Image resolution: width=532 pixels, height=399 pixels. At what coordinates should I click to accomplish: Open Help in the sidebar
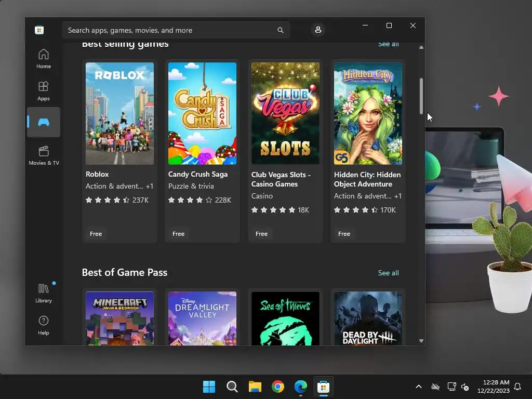pos(44,325)
